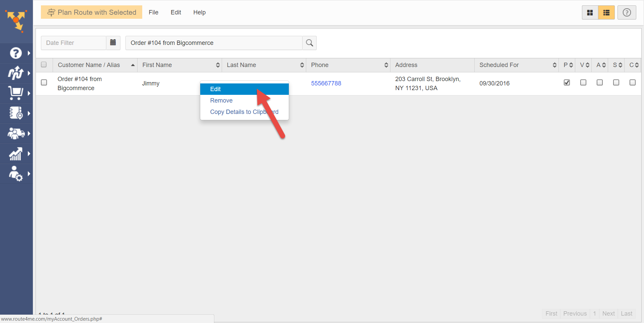The height and width of the screenshot is (323, 644).
Task: Open the File menu
Action: [x=153, y=12]
